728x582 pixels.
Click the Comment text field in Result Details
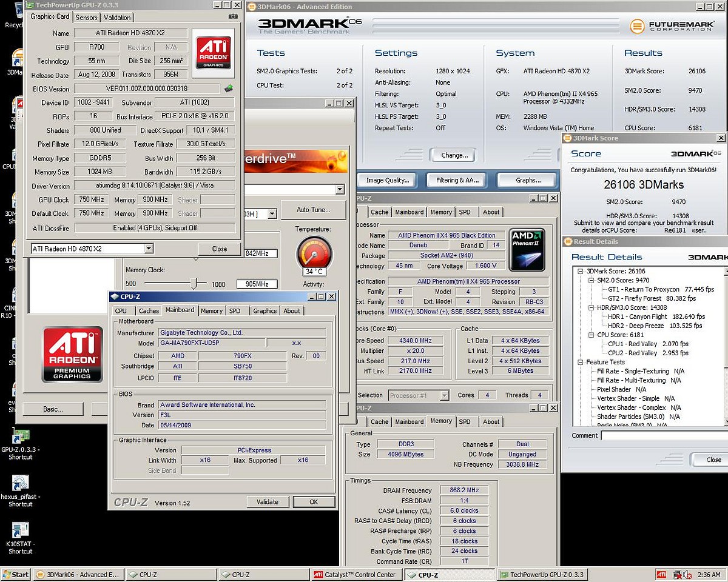pyautogui.click(x=664, y=435)
